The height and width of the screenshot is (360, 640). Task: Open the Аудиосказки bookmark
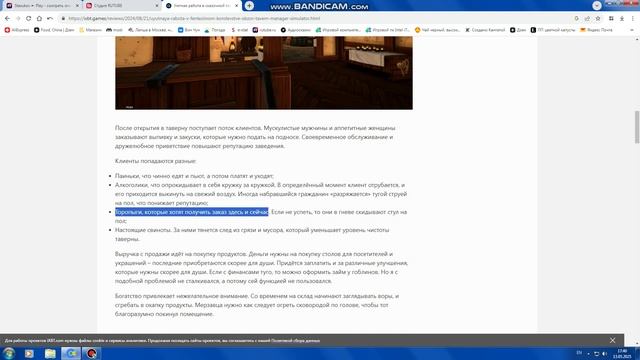tap(296, 30)
